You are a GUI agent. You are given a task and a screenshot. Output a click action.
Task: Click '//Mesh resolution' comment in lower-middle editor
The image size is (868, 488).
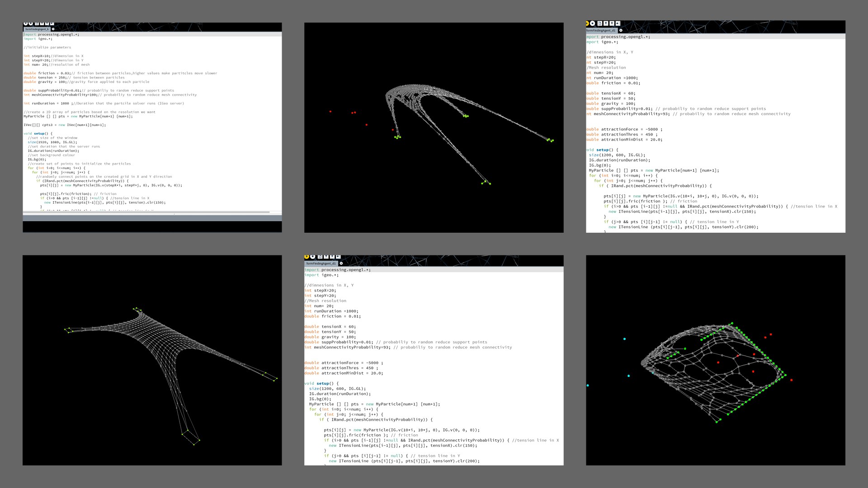point(325,301)
